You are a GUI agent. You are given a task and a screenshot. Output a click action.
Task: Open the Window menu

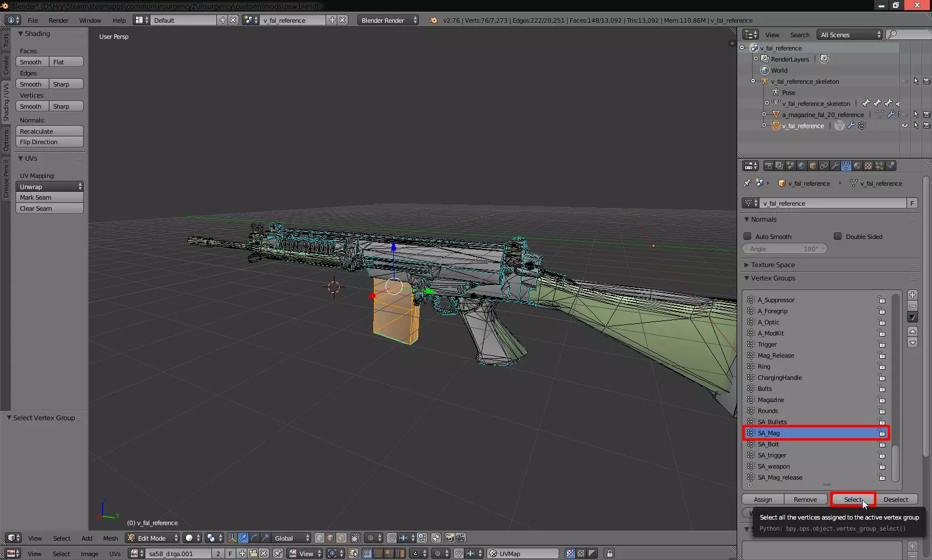90,20
